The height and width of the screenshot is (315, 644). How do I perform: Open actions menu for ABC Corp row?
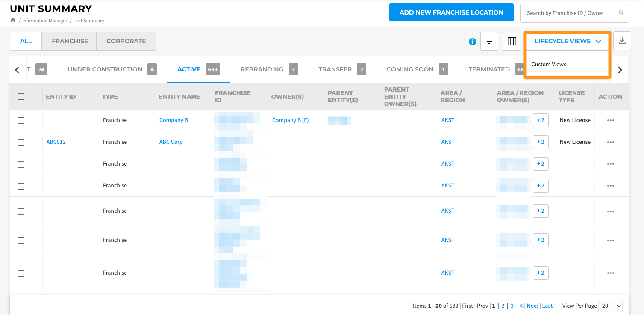610,142
